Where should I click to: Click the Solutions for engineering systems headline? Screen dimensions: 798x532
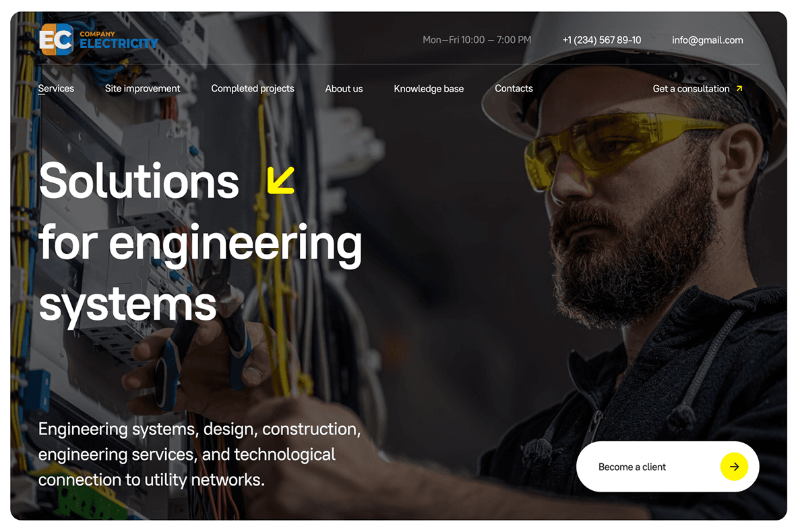(201, 243)
